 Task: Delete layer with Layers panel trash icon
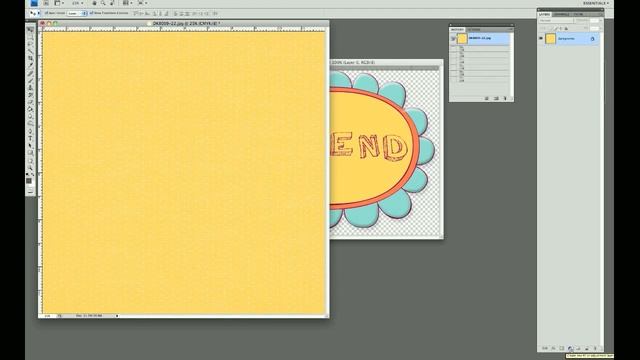pyautogui.click(x=595, y=348)
